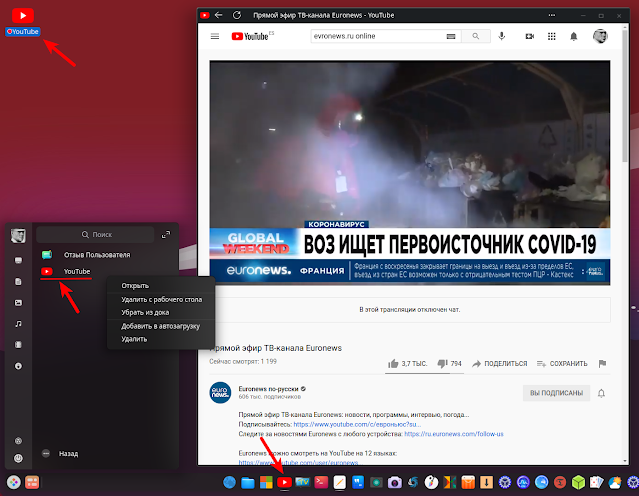Open the TV app icon in dock
Image resolution: width=639 pixels, height=496 pixels.
coord(303,483)
